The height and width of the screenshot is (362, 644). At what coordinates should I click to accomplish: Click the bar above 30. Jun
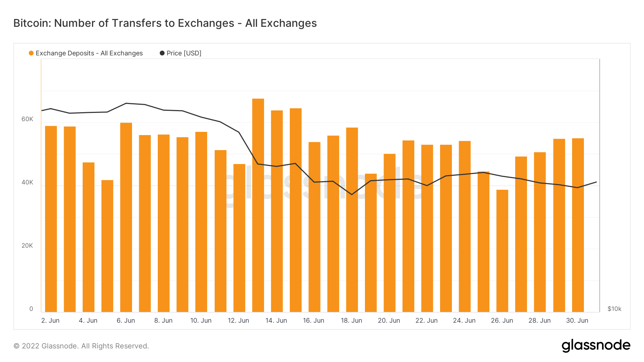pyautogui.click(x=578, y=225)
